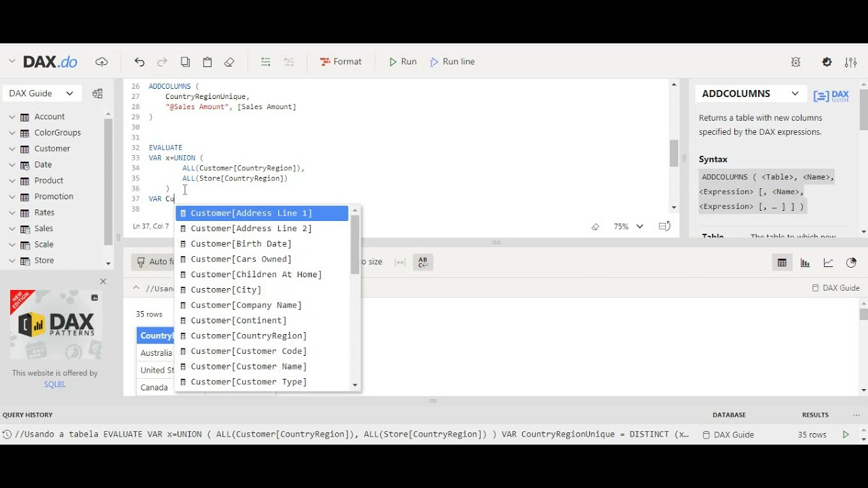Pick Customer[Customer Code] from autocomplete
The height and width of the screenshot is (488, 868).
[262, 351]
